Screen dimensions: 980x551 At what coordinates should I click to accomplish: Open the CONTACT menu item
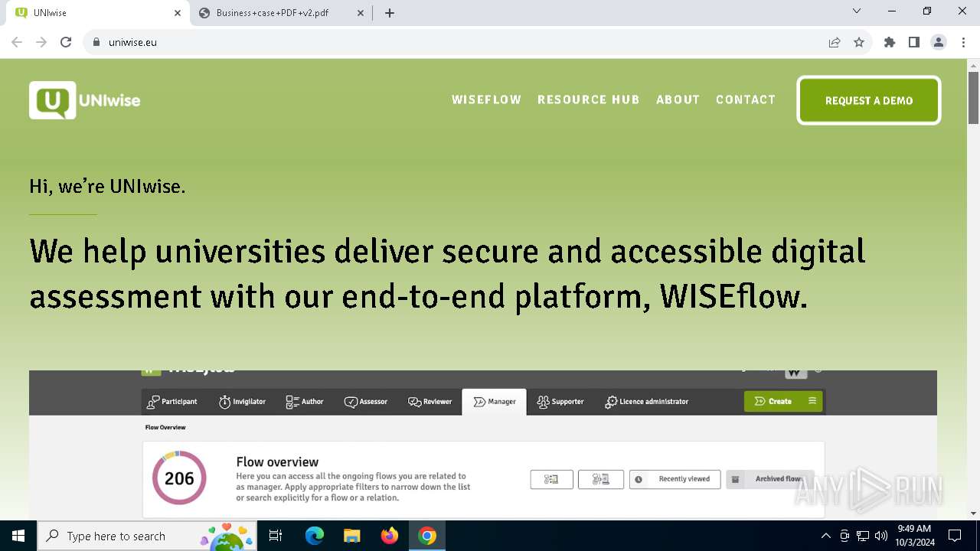[746, 99]
